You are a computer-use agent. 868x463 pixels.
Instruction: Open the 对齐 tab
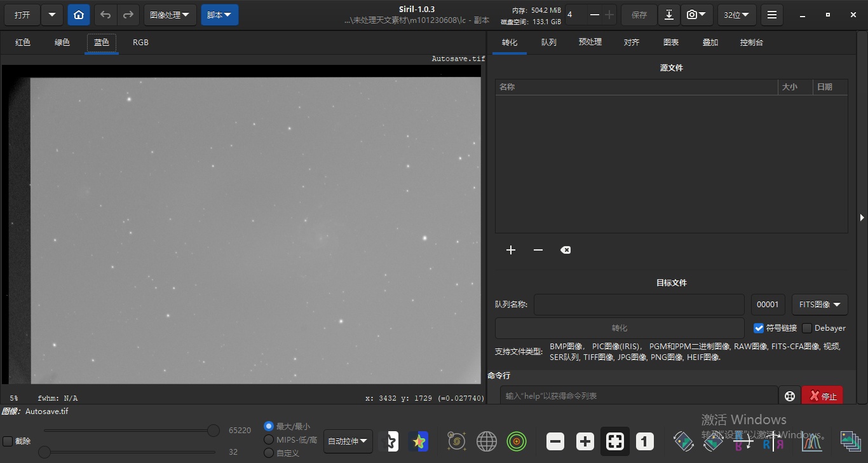[x=632, y=43]
